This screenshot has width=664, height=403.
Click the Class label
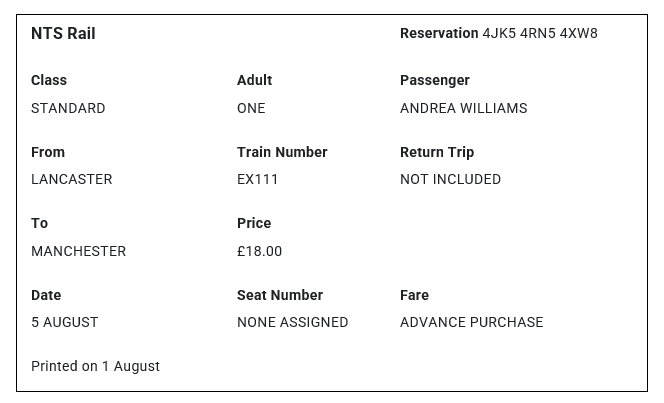(x=49, y=80)
